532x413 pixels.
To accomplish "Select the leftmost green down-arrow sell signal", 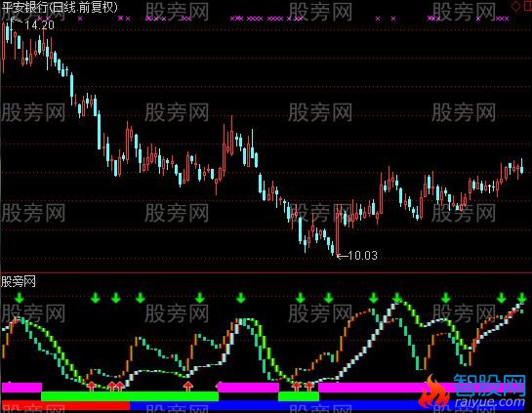I will pyautogui.click(x=20, y=299).
